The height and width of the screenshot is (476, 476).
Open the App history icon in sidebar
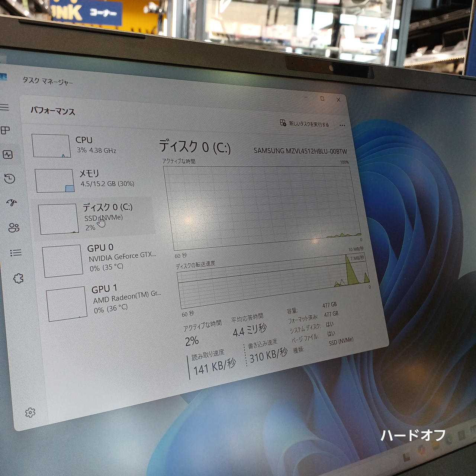pos(10,178)
